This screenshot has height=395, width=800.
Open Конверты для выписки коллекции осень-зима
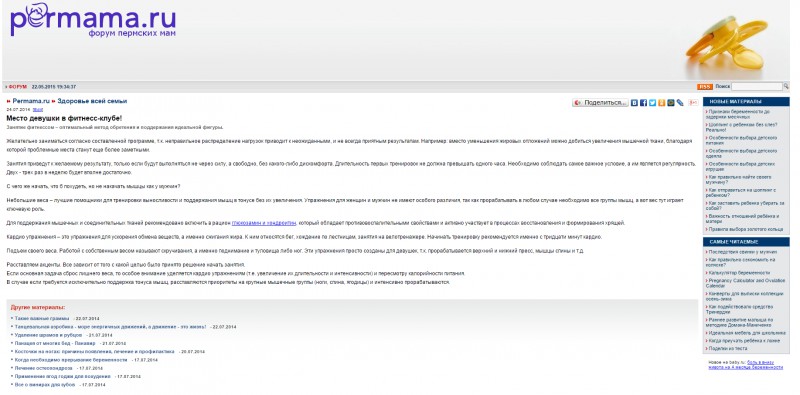click(745, 297)
